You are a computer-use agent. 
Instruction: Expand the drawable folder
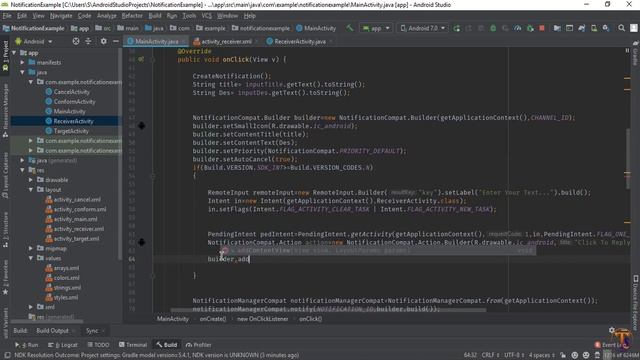click(31, 180)
